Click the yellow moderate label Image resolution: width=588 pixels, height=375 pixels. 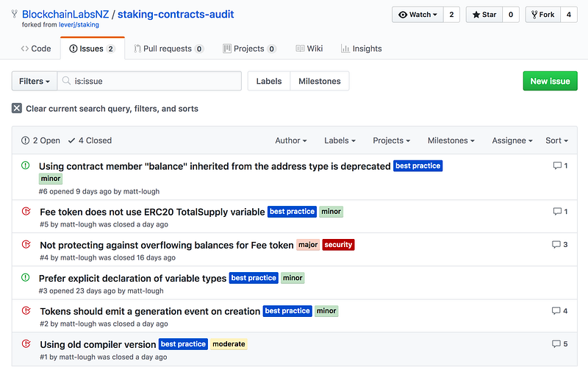[229, 344]
